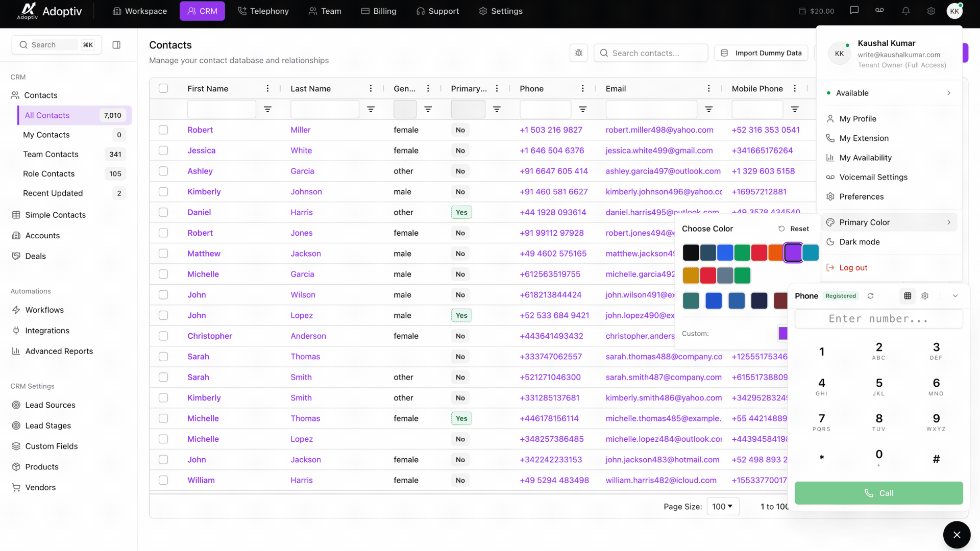980x551 pixels.
Task: Toggle the select-all checkbox in table header
Action: [x=163, y=88]
